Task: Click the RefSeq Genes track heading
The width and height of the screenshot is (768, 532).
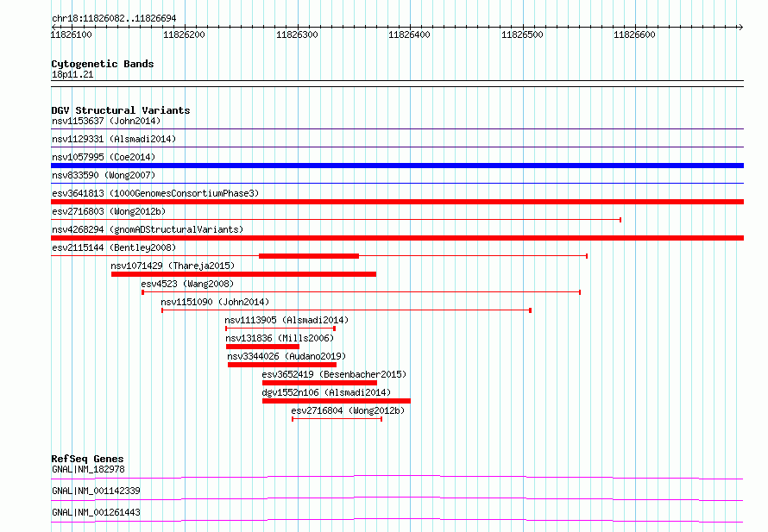Action: [87, 459]
